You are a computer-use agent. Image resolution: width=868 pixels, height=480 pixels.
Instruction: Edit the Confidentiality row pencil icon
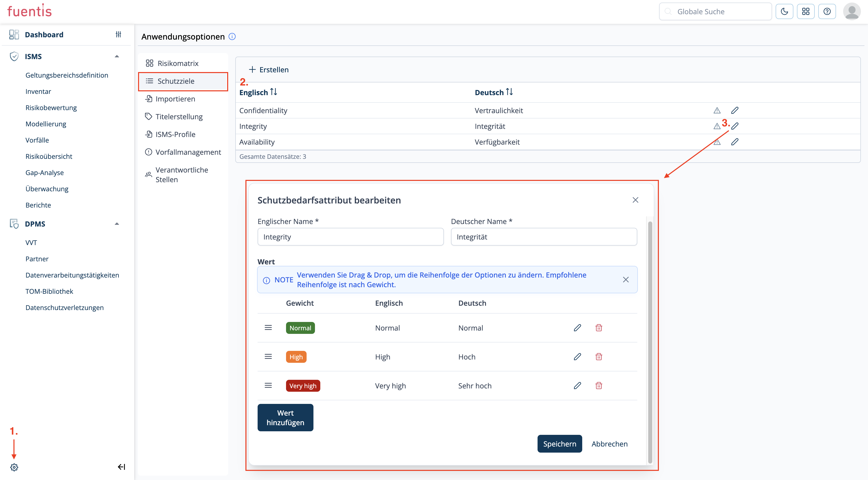tap(735, 110)
